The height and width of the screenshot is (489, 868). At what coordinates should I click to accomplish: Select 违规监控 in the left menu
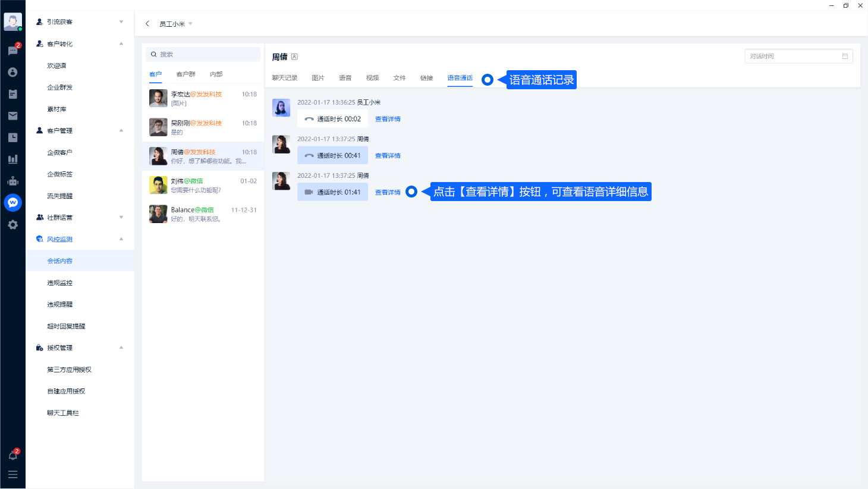pos(60,283)
